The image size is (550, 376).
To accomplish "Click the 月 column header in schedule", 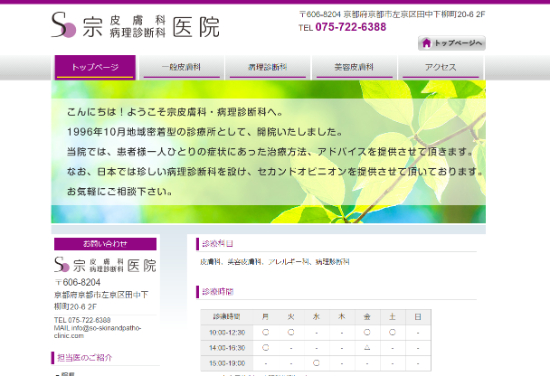I will point(266,317).
